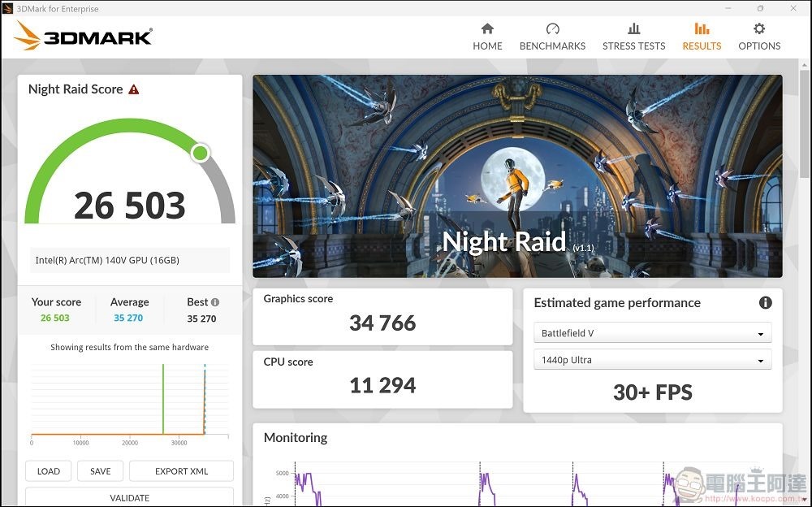Open Estimated game performance info icon
The height and width of the screenshot is (507, 812).
pyautogui.click(x=766, y=303)
